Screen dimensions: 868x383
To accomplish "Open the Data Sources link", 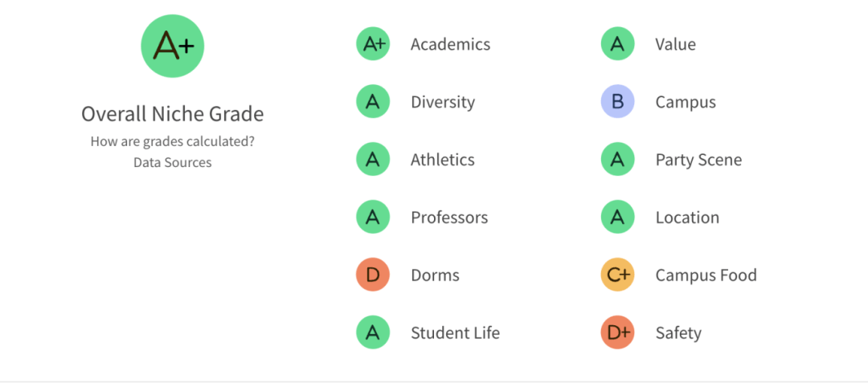I will [173, 162].
